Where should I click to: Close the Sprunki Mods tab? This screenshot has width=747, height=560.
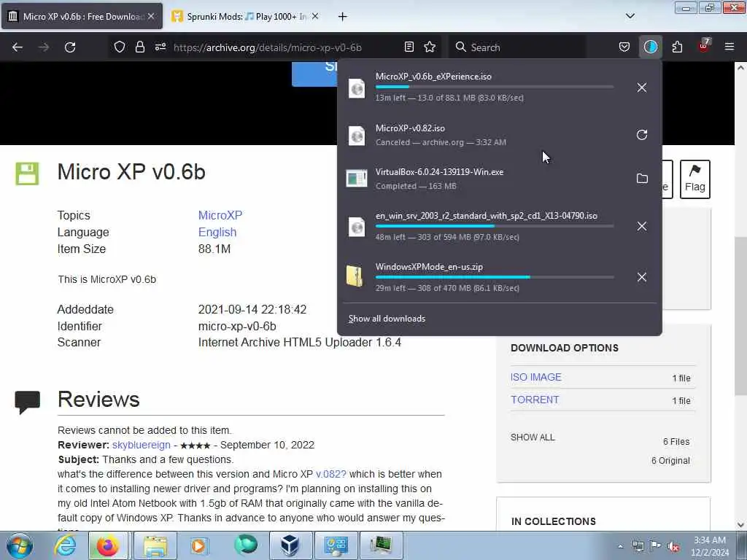click(315, 16)
